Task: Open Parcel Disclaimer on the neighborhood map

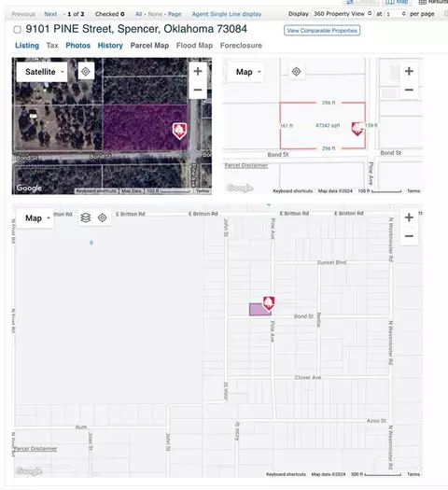Action: coord(35,449)
